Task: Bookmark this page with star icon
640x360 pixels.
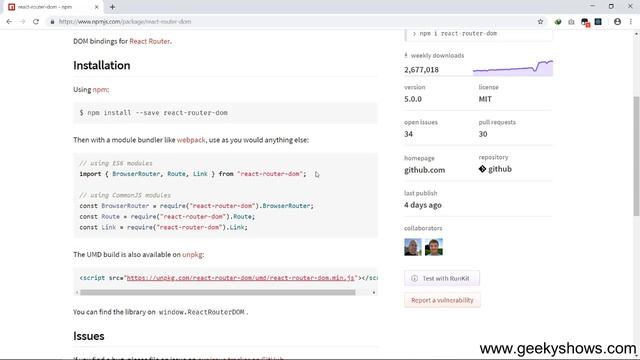Action: tap(540, 22)
